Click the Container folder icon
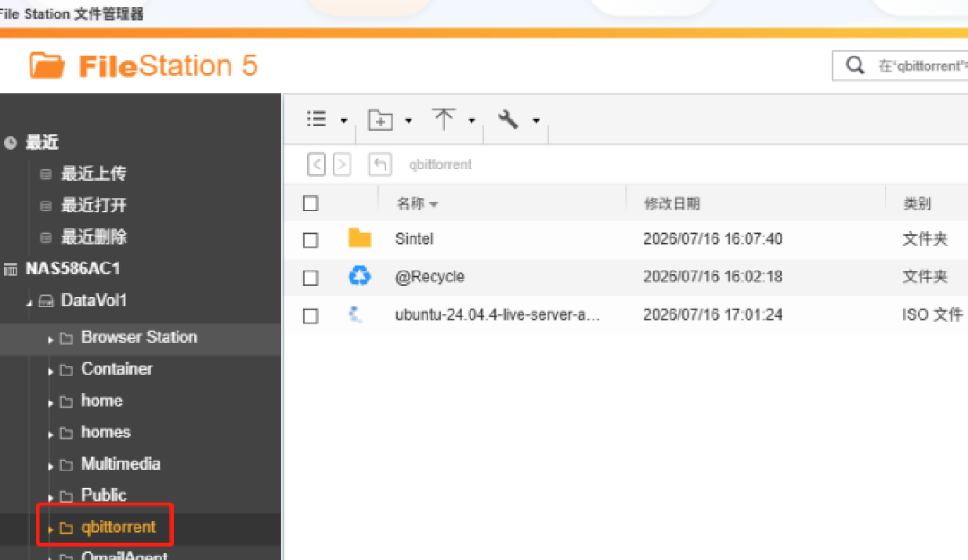The height and width of the screenshot is (560, 968). point(66,370)
